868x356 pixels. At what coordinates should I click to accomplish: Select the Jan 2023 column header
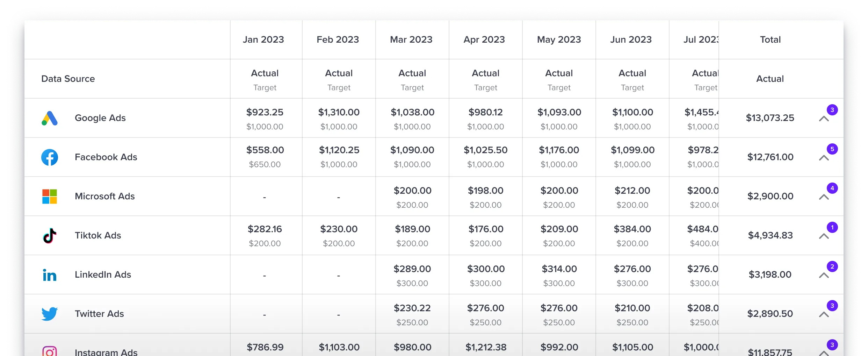(264, 40)
